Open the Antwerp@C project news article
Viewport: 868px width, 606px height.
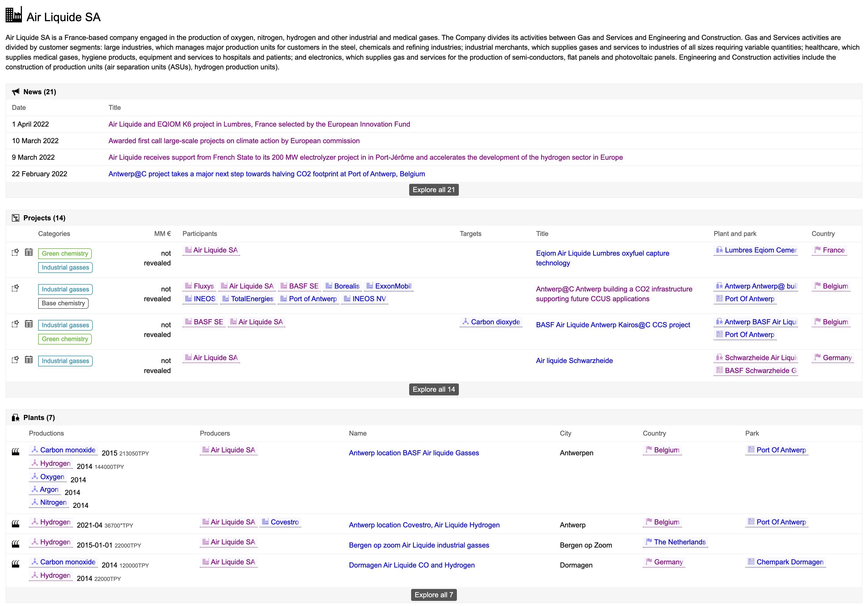pos(266,174)
